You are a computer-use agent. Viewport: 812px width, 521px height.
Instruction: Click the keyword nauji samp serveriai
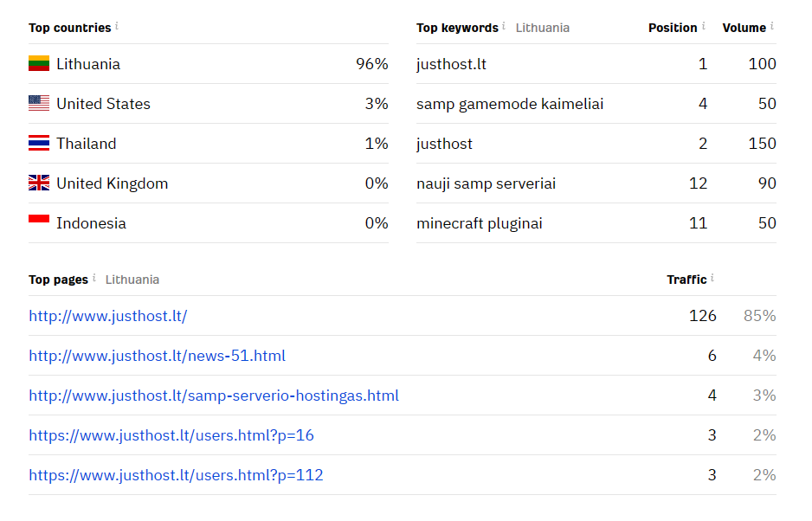(x=487, y=183)
